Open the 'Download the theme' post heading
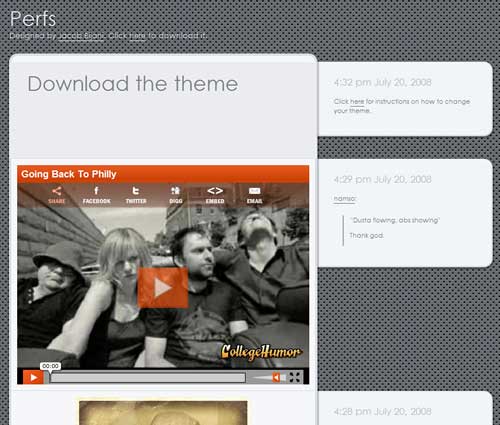The image size is (500, 425). pos(133,83)
